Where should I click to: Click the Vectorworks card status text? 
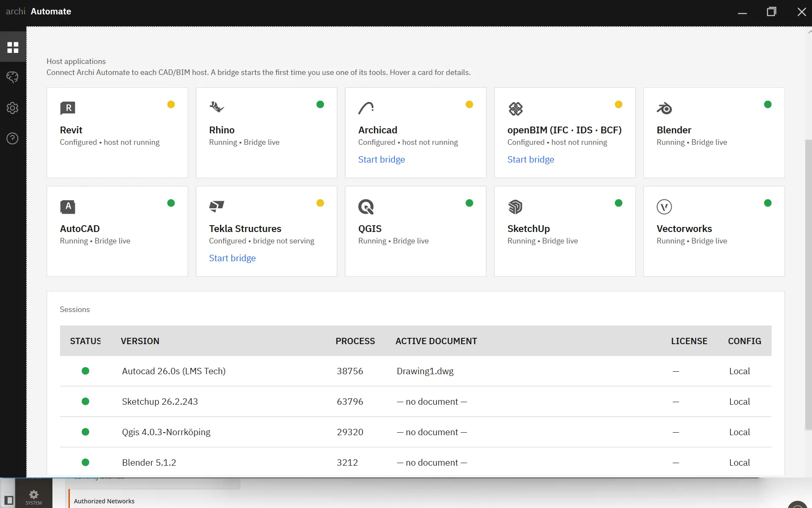[x=691, y=241]
